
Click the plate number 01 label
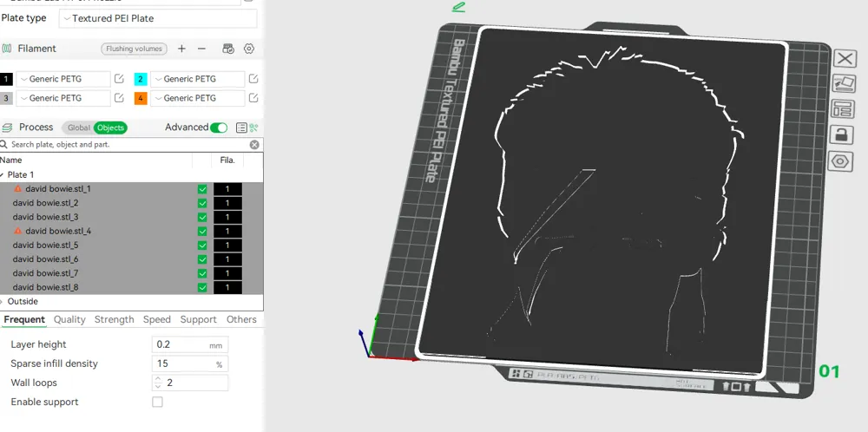(829, 371)
